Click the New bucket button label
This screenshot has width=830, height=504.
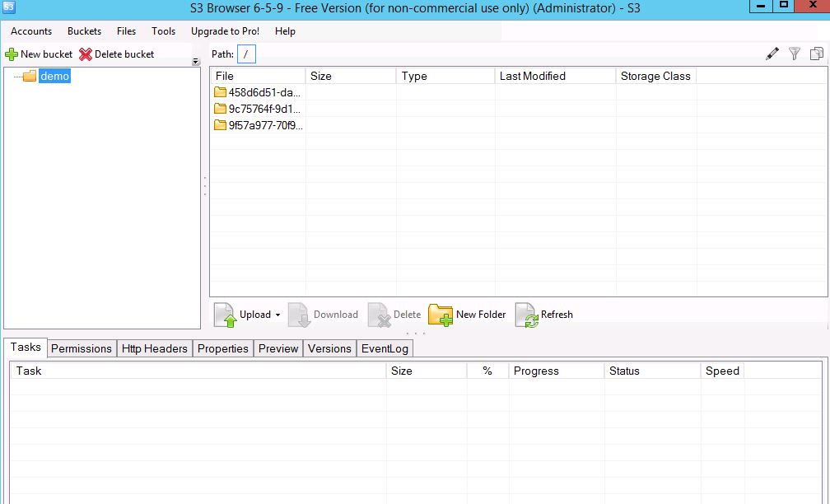47,54
